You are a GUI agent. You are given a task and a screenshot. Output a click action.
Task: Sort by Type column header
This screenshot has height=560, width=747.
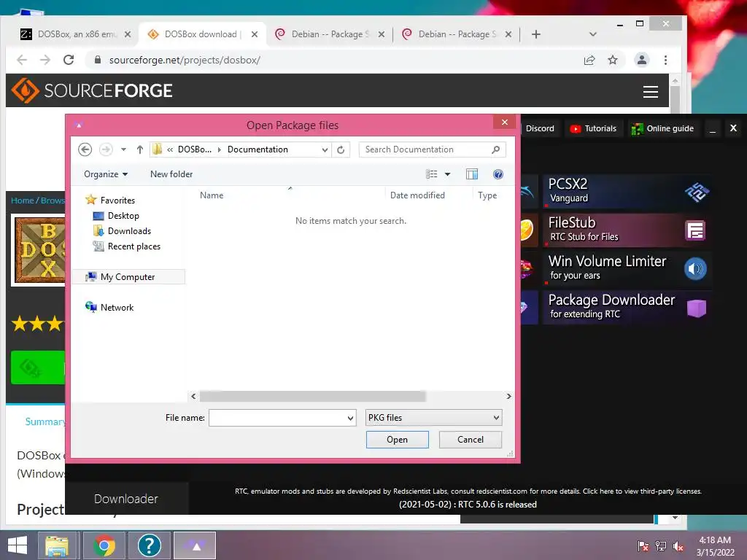click(x=487, y=195)
